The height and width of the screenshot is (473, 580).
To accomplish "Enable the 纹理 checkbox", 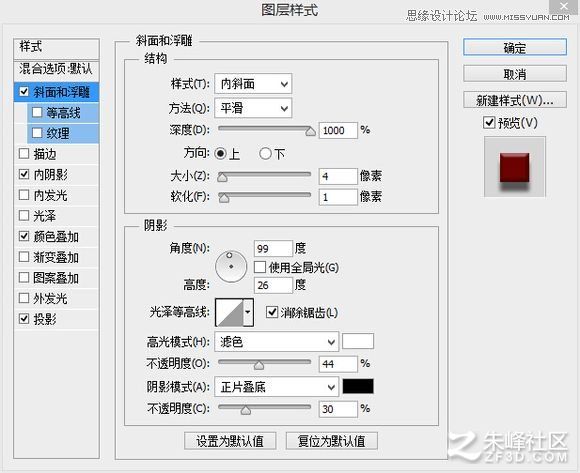I will pyautogui.click(x=37, y=133).
